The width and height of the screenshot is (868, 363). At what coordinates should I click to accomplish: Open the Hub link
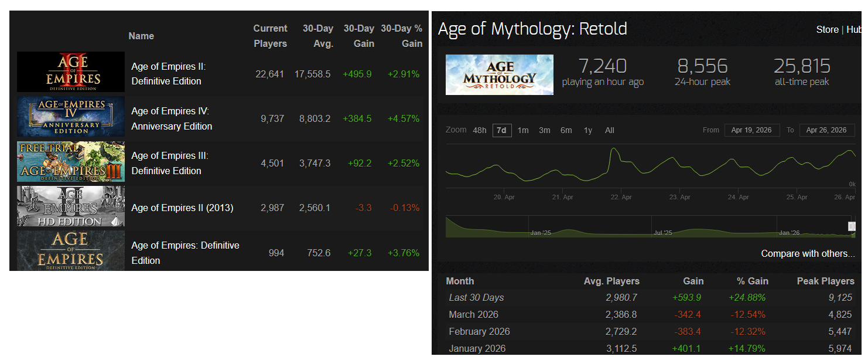tap(854, 29)
